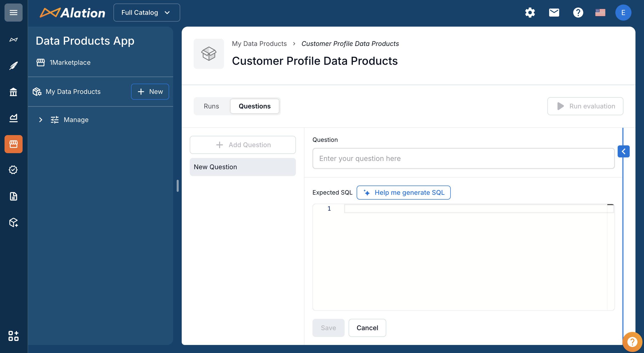The height and width of the screenshot is (353, 644).
Task: Click the Enter your question here field
Action: pos(463,158)
